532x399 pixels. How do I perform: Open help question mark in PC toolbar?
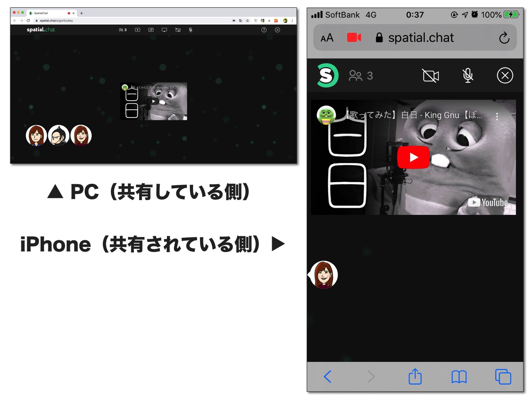264,30
